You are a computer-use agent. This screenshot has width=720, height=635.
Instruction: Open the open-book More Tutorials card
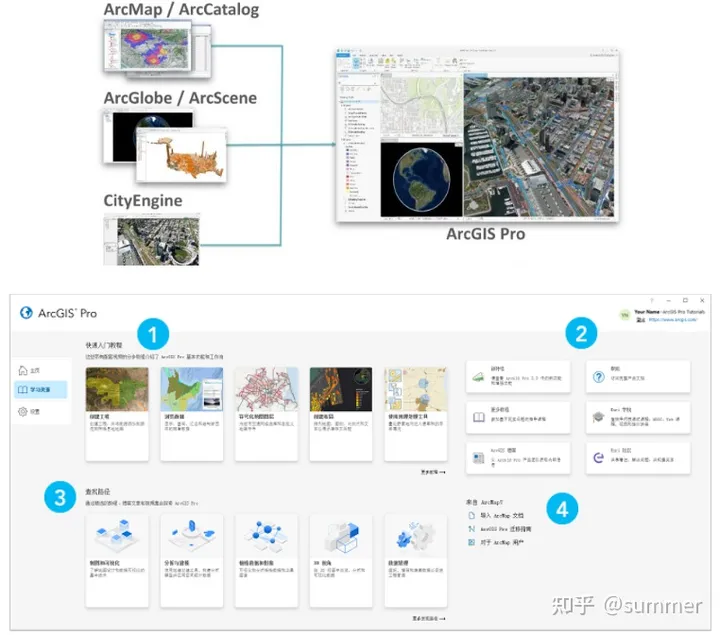click(x=518, y=417)
